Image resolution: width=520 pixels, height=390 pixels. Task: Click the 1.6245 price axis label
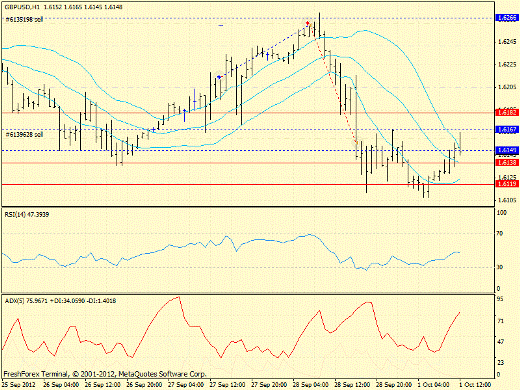pos(507,41)
